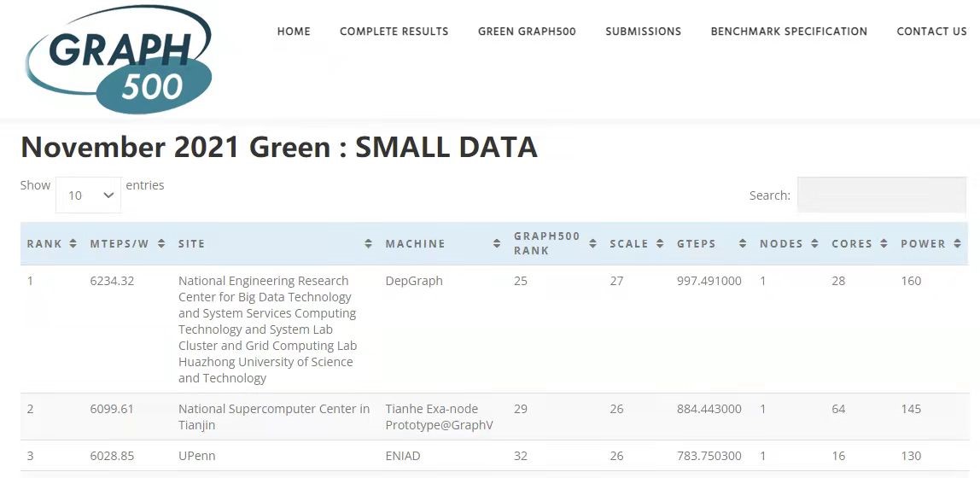Sort by Site column sort icon
The width and height of the screenshot is (980, 478).
pos(368,244)
